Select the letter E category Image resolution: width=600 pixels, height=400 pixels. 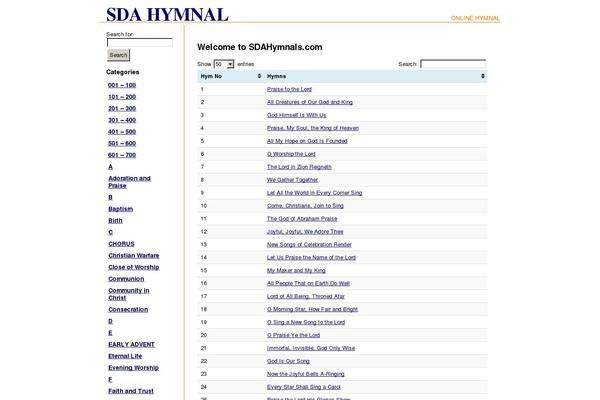(110, 333)
